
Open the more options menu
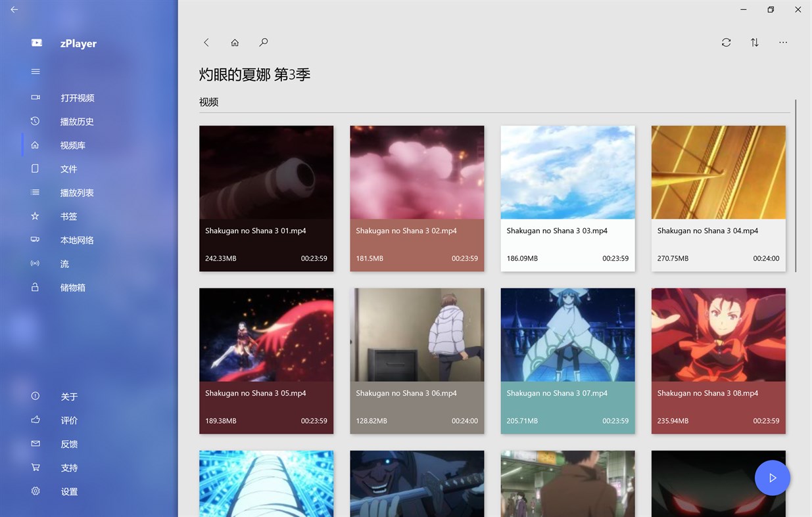pos(782,42)
